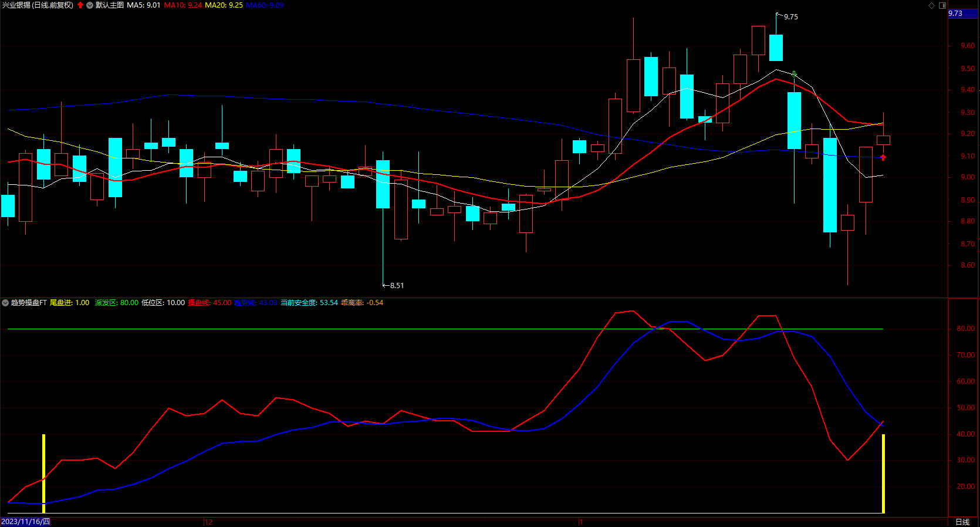The width and height of the screenshot is (980, 527).
Task: Click the right yellow signal bar in indicator
Action: click(883, 473)
